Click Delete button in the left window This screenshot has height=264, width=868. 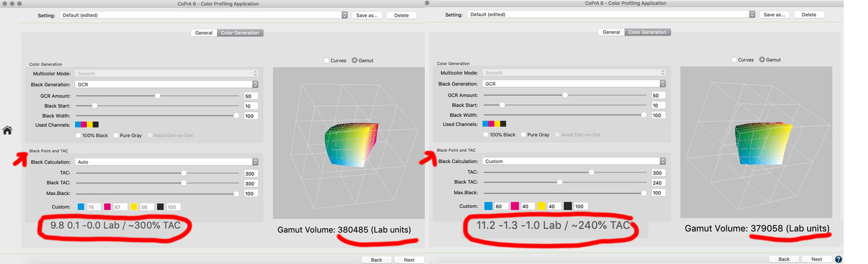[x=402, y=15]
